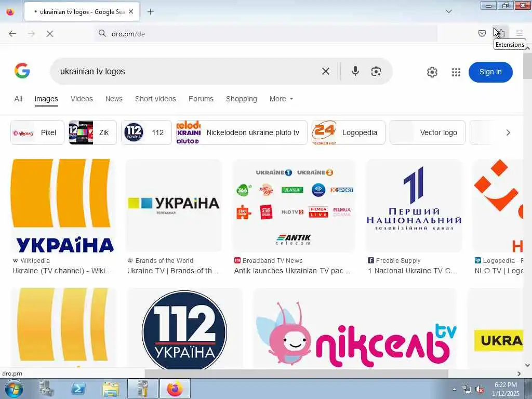532x399 pixels.
Task: Stop loading the page
Action: point(49,34)
